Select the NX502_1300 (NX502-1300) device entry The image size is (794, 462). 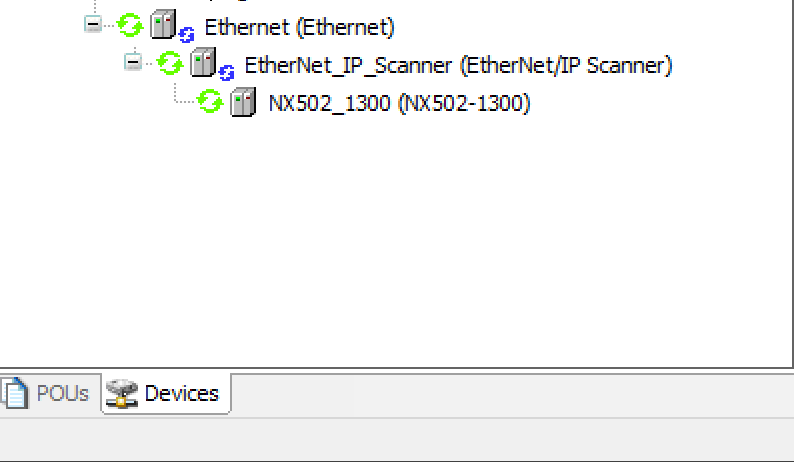399,103
